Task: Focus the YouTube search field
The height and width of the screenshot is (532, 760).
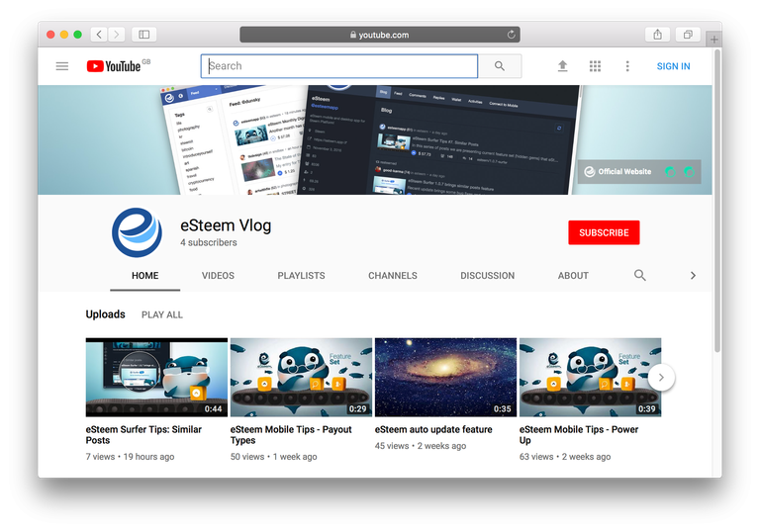Action: click(x=339, y=66)
